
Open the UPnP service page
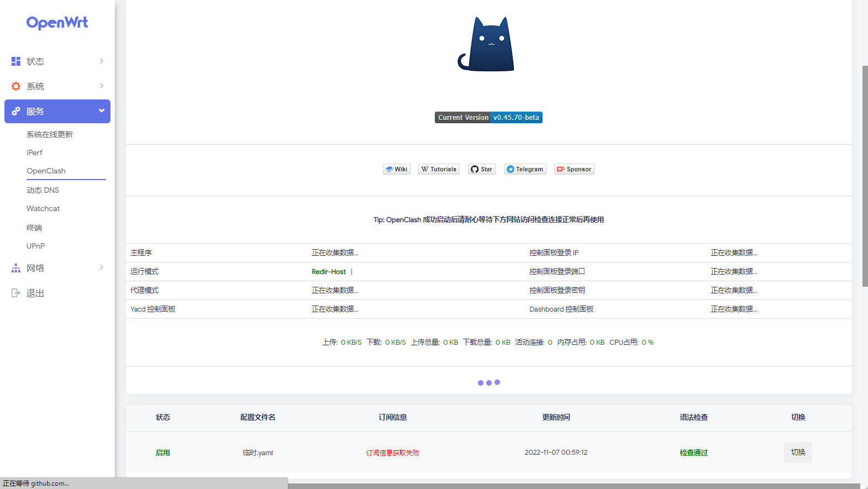coord(35,246)
